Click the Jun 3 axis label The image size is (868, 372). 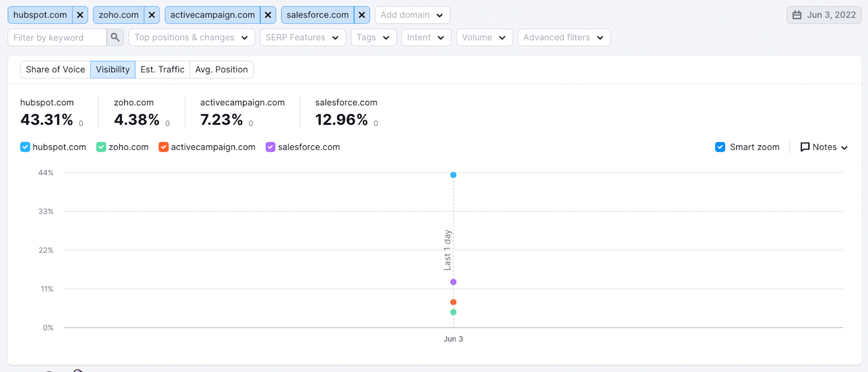coord(454,339)
